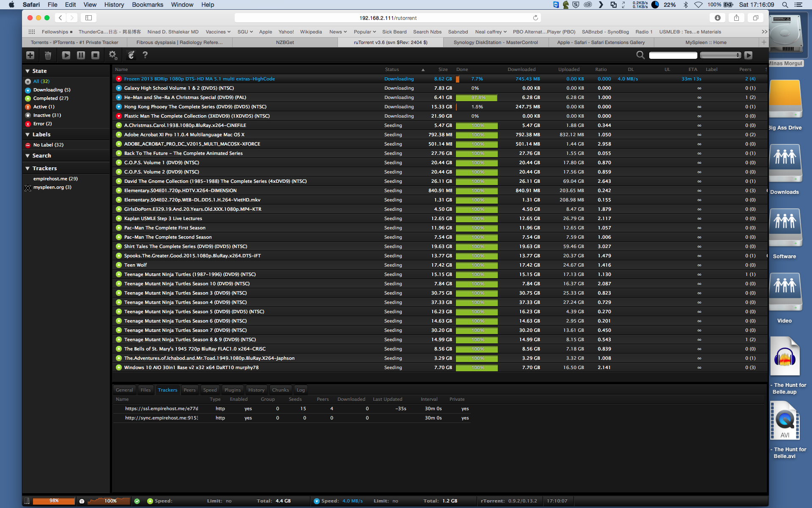
Task: Open Safari downloads button
Action: [718, 18]
